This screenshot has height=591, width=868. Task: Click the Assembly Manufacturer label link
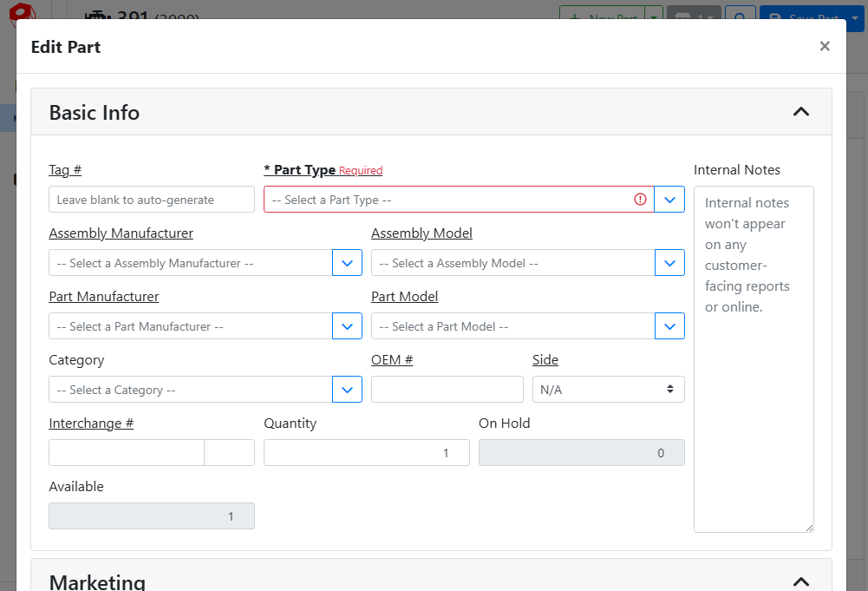point(121,233)
